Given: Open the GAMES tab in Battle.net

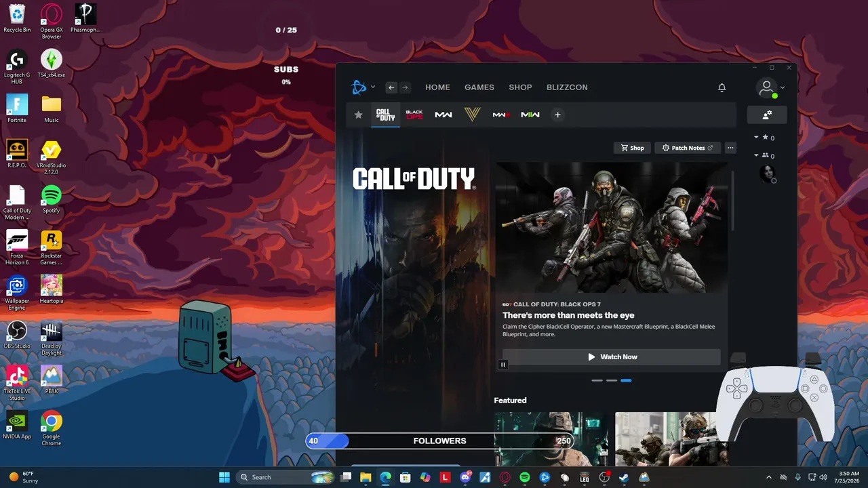Looking at the screenshot, I should 479,87.
